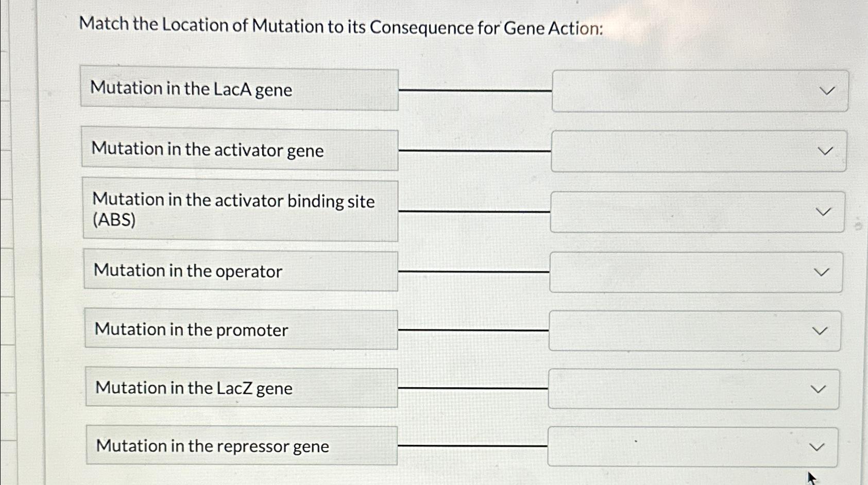This screenshot has width=868, height=485.
Task: Open the promoter mutation dropdown chevron
Action: point(825,330)
